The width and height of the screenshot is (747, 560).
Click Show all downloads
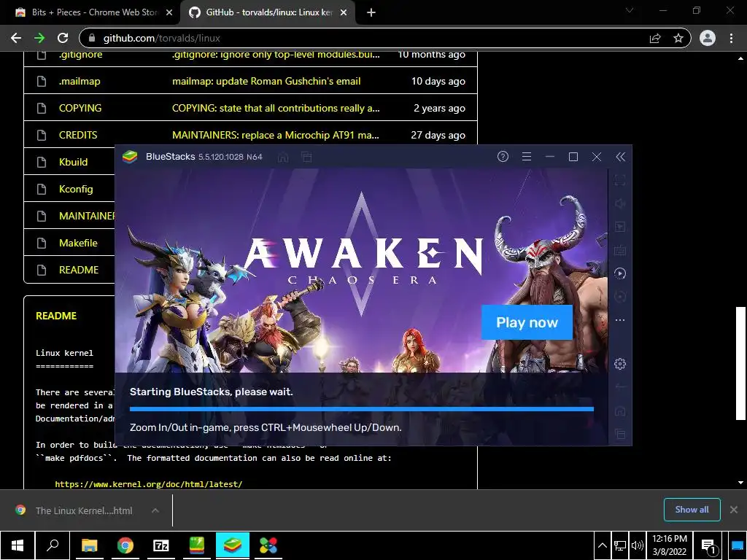tap(692, 510)
